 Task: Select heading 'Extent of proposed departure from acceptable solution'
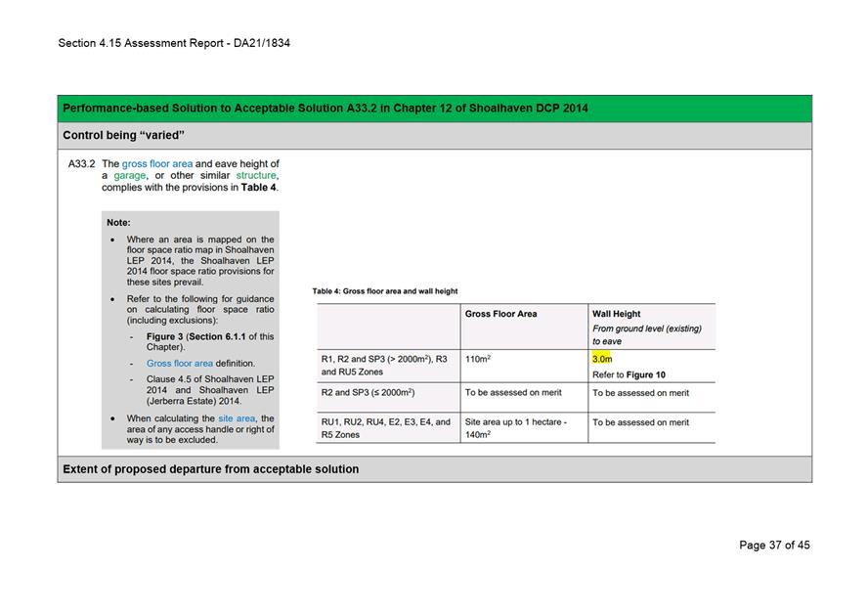pos(210,469)
